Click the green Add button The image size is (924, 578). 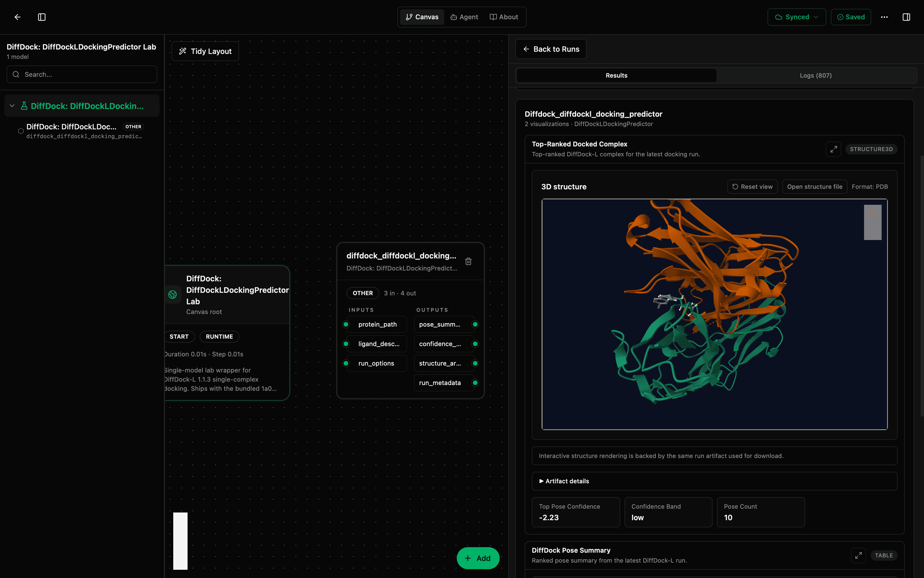tap(478, 558)
